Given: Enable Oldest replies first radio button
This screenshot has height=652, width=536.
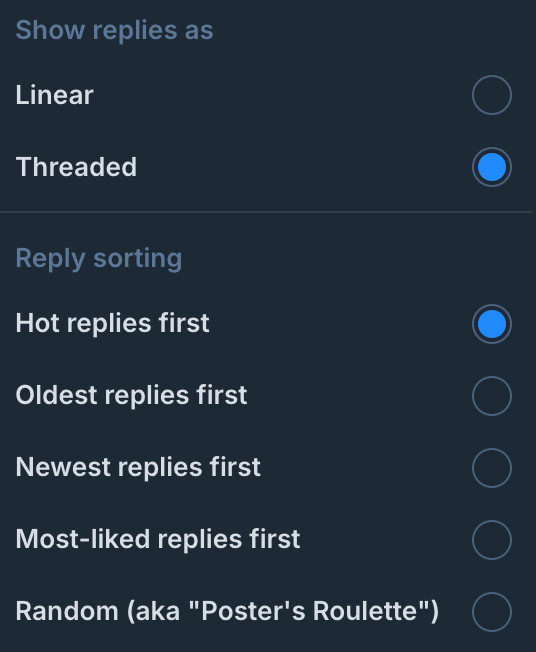Looking at the screenshot, I should point(492,396).
